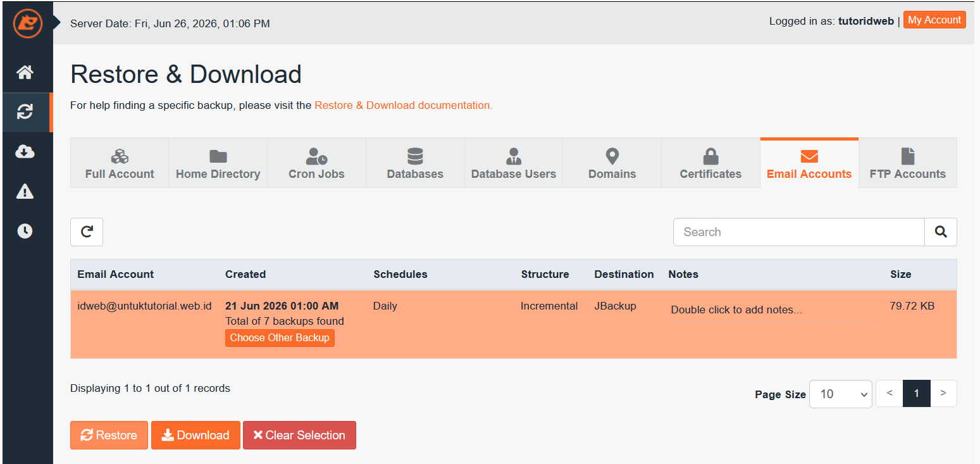Screen dimensions: 980x464
Task: Expand the sidebar arrow beside Server Date
Action: pyautogui.click(x=57, y=23)
